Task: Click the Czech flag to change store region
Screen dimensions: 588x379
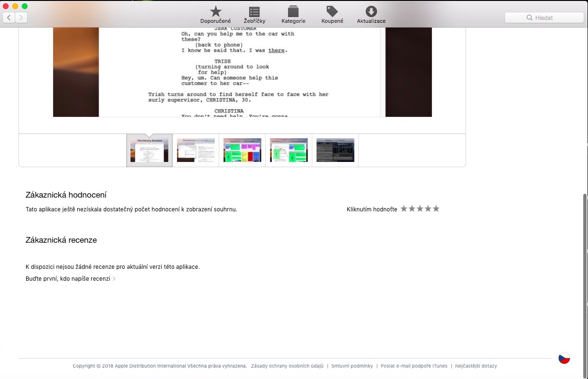Action: [x=564, y=358]
